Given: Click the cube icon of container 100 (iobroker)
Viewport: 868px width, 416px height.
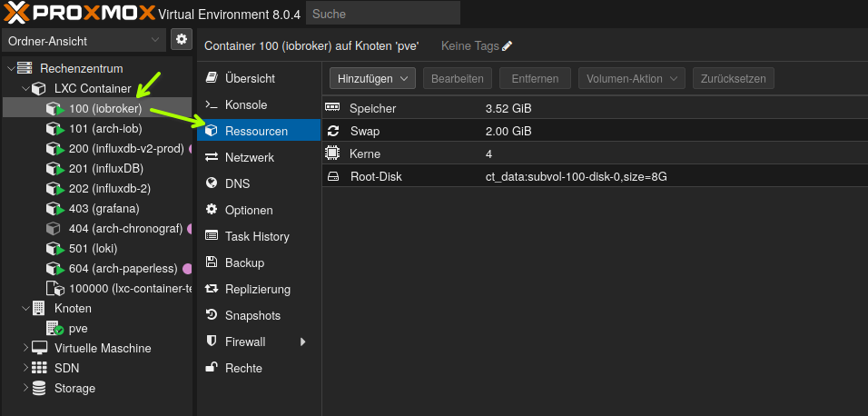Looking at the screenshot, I should [x=54, y=109].
